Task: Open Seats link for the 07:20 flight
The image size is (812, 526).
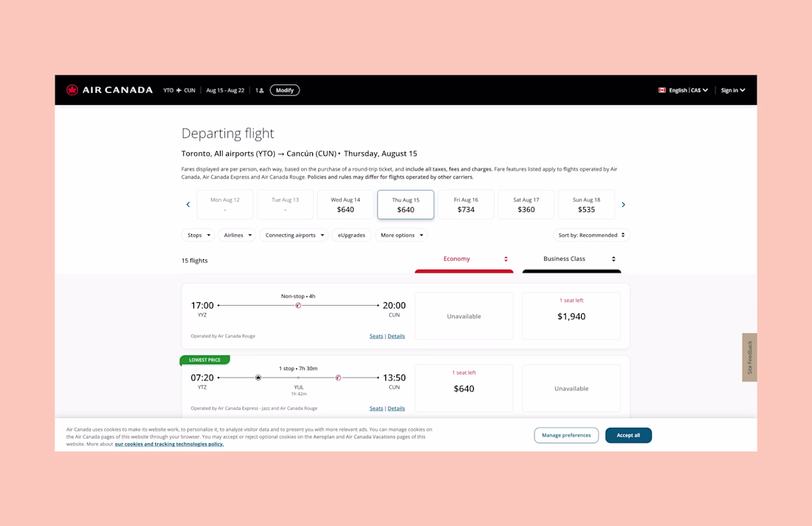Action: tap(376, 409)
